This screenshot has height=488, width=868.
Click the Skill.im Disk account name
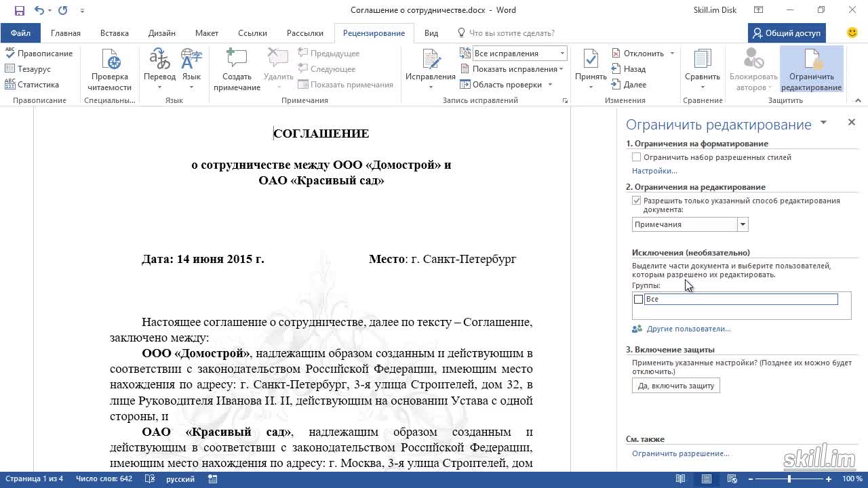point(715,10)
